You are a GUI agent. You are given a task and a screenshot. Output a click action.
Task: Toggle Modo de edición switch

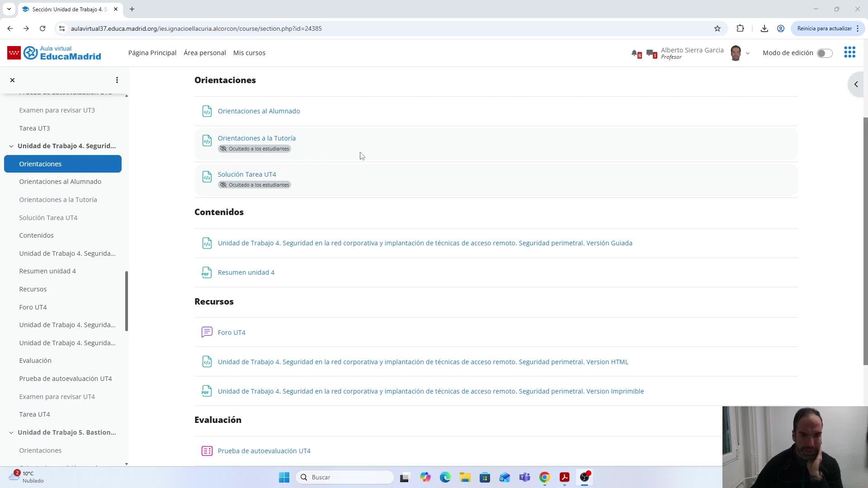tap(824, 53)
